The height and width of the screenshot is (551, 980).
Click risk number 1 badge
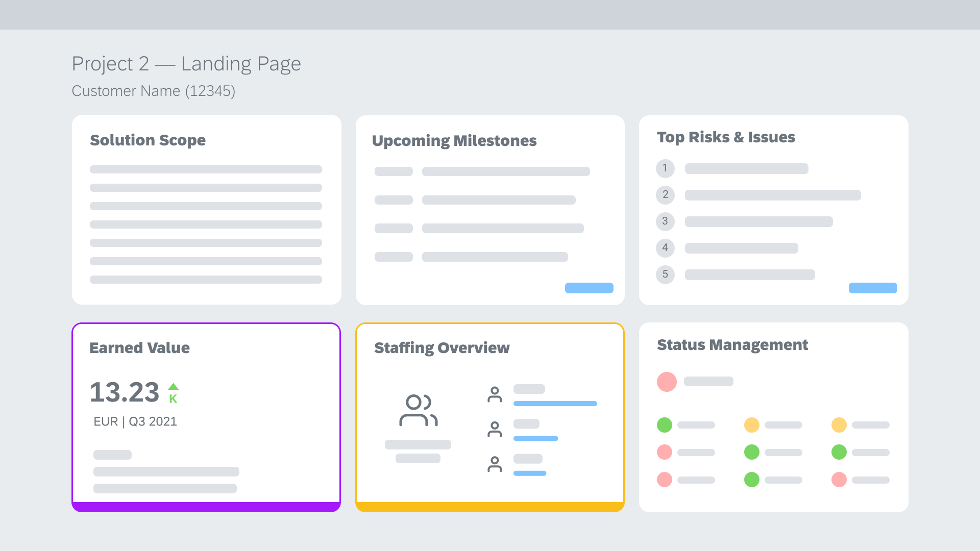pos(665,168)
